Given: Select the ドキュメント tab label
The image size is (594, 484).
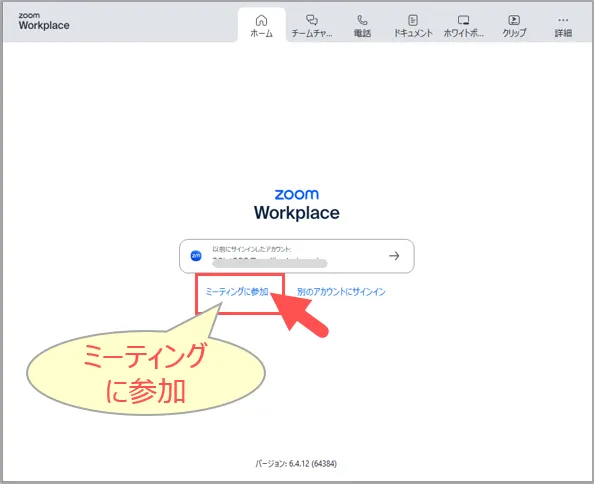Looking at the screenshot, I should pyautogui.click(x=413, y=33).
